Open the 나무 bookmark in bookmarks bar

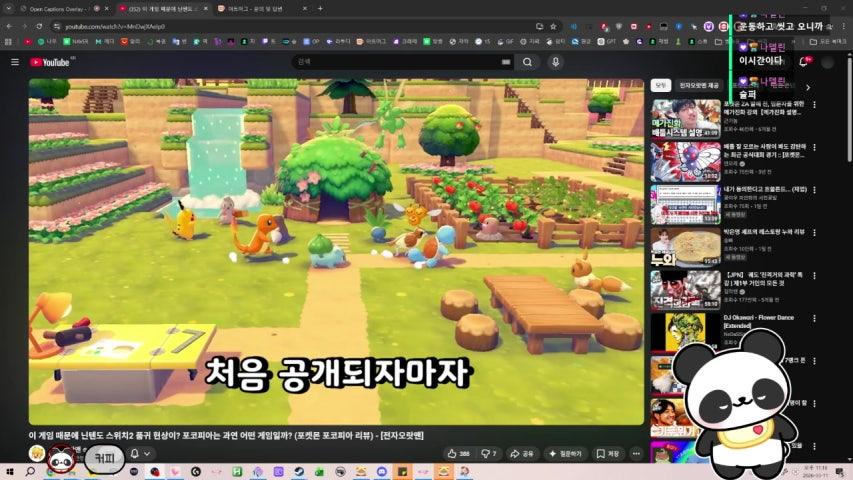47,41
